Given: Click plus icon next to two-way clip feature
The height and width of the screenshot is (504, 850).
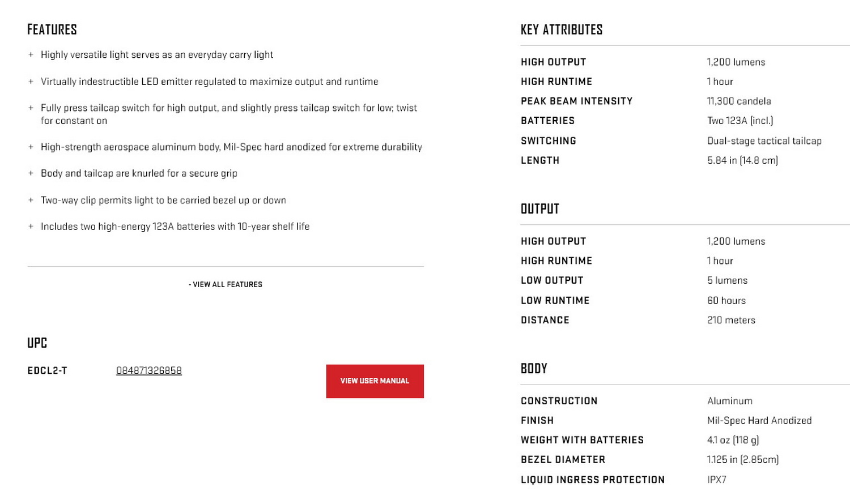Looking at the screenshot, I should tap(31, 200).
